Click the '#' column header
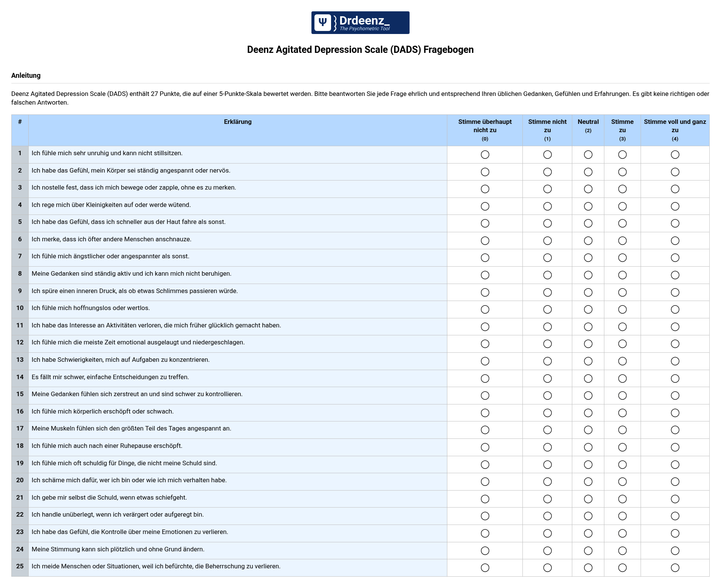 pyautogui.click(x=20, y=130)
